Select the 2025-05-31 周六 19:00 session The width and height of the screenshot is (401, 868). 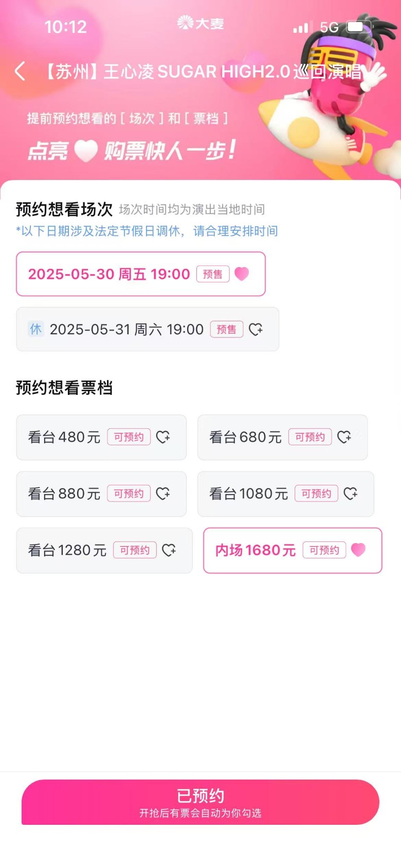point(126,329)
